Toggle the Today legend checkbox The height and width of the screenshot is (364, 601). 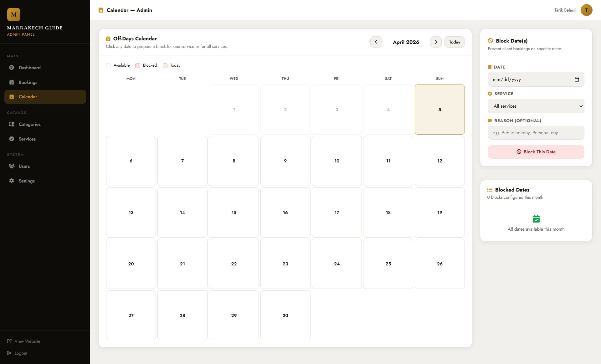(165, 66)
